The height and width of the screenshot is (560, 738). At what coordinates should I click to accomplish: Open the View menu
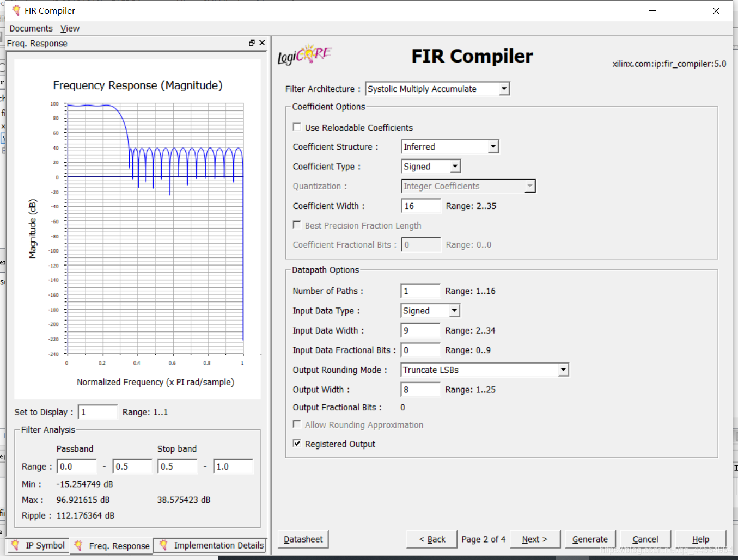(x=70, y=28)
